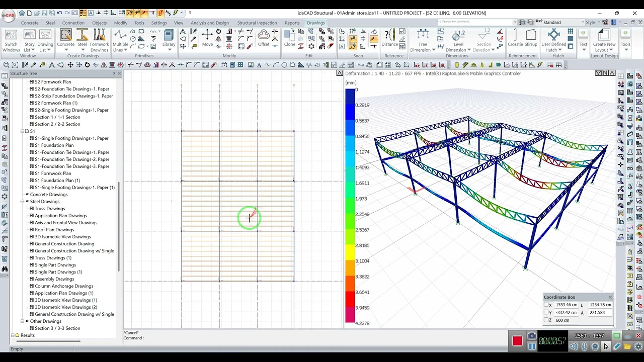Select 'Column Anchorage Drawings' tree item
644x362 pixels.
click(x=64, y=286)
